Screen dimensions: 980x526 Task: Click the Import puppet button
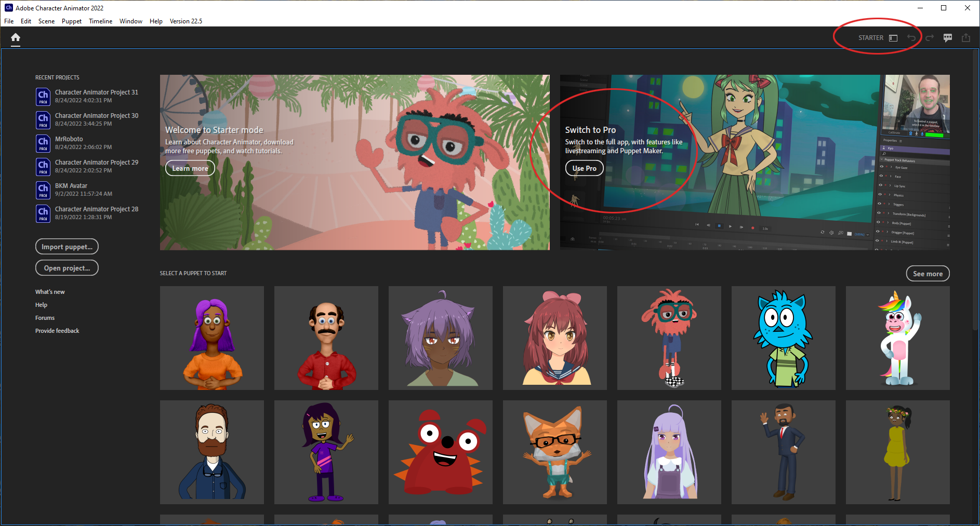(x=67, y=247)
